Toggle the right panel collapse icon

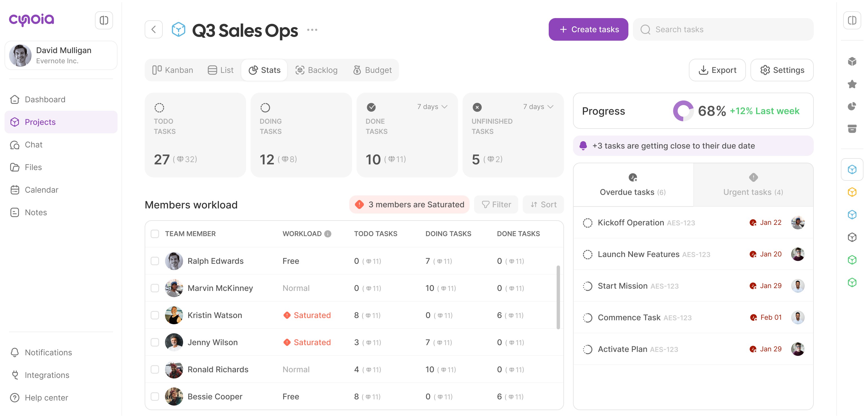852,21
